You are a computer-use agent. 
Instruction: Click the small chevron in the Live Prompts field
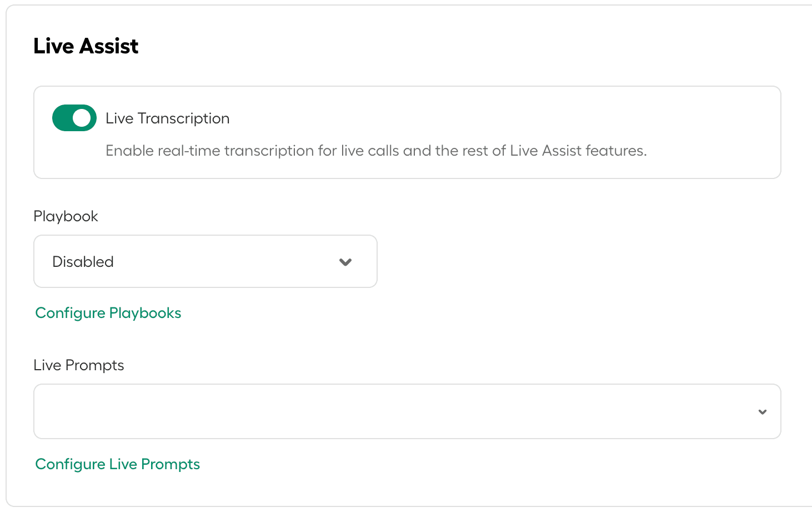pyautogui.click(x=762, y=412)
